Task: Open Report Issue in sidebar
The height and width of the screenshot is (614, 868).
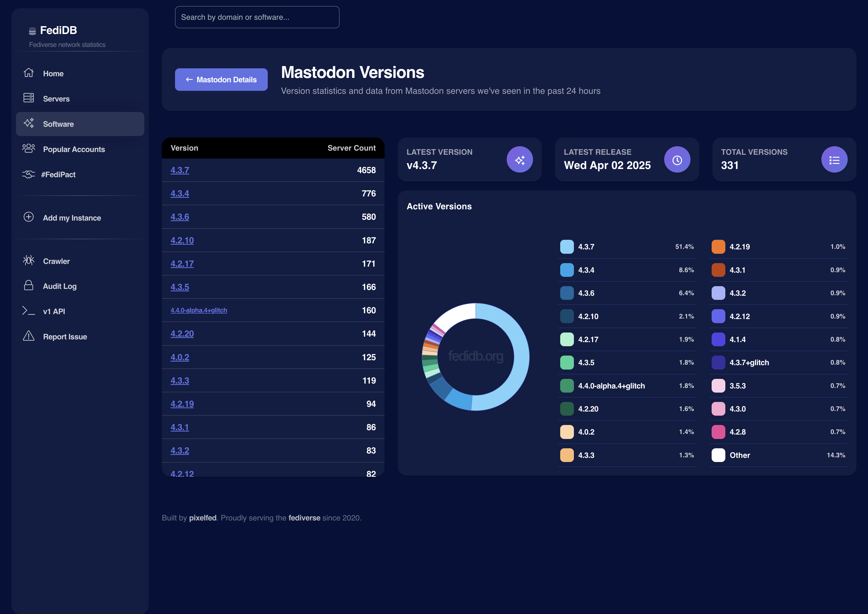Action: pos(80,336)
